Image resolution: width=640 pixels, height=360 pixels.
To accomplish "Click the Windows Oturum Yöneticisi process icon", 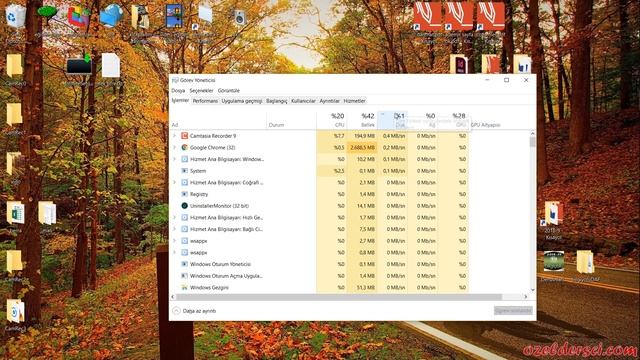I will 184,264.
